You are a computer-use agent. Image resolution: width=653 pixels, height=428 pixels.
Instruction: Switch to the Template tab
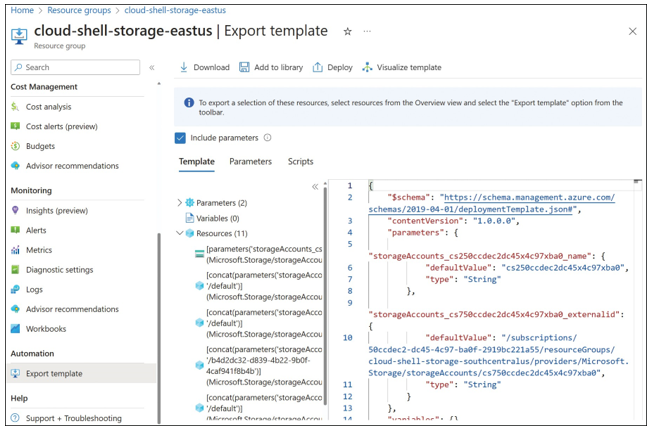coord(197,162)
